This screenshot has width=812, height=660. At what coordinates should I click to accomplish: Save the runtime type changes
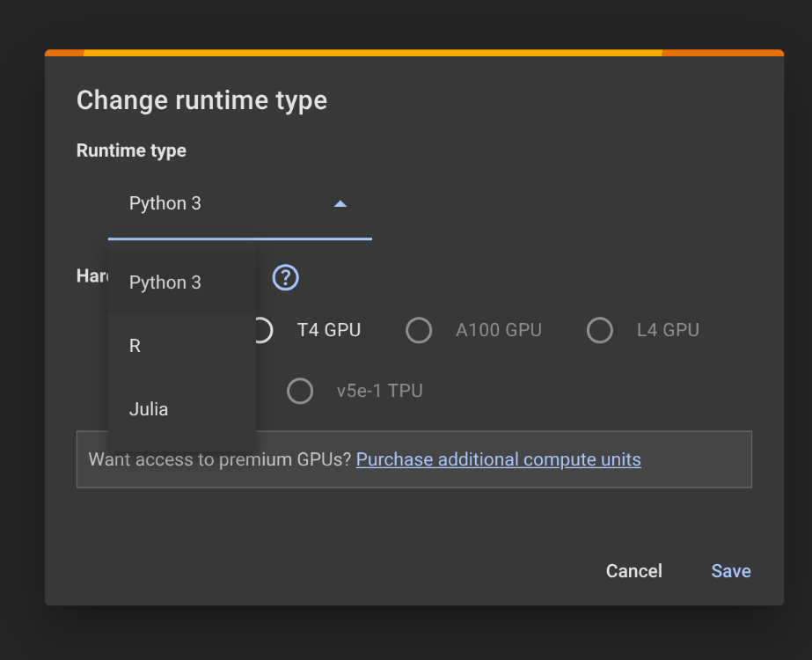point(730,571)
